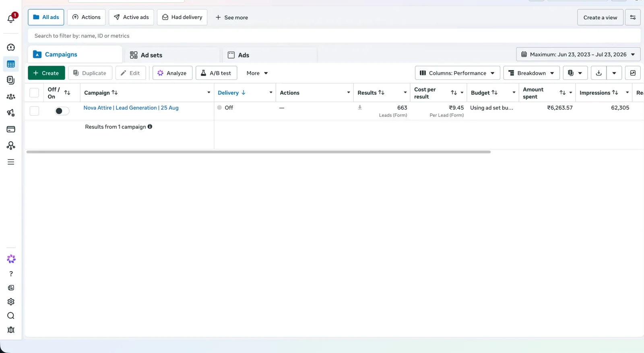Viewport: 644px width, 353px height.
Task: Toggle the Nova Attire campaign on
Action: coord(62,111)
